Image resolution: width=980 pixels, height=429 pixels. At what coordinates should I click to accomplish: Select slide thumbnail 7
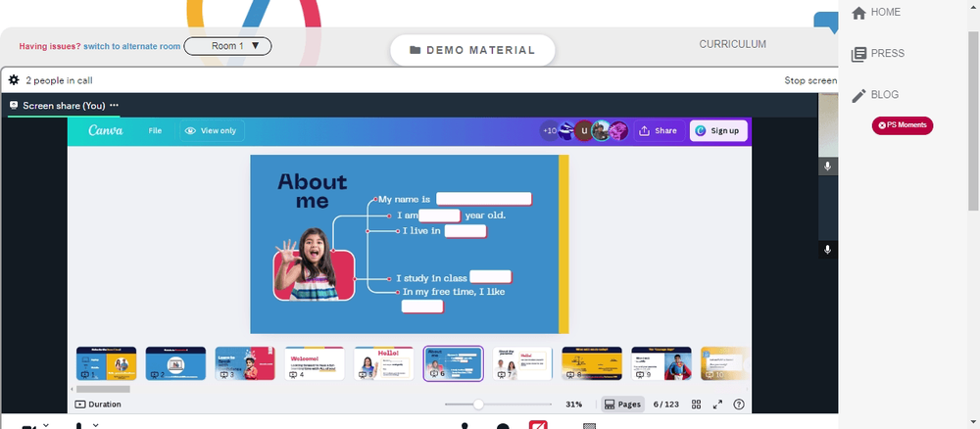[522, 363]
